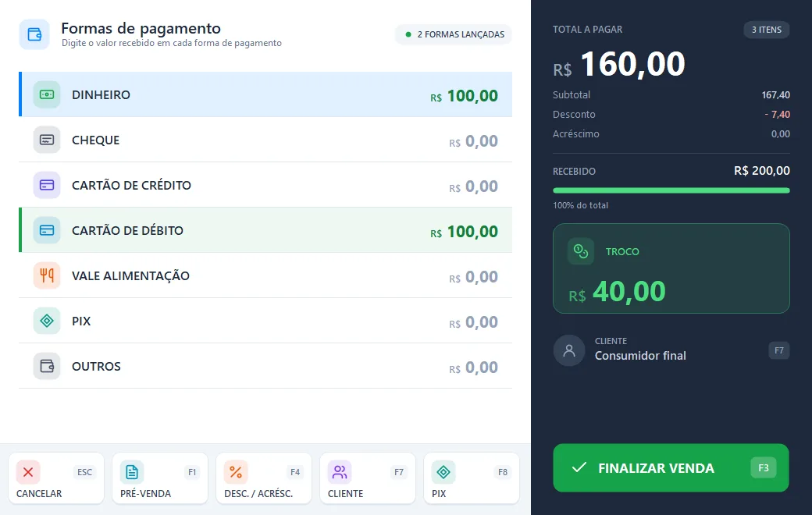812x515 pixels.
Task: Click the PIX diamond icon in the payment list
Action: pos(47,321)
